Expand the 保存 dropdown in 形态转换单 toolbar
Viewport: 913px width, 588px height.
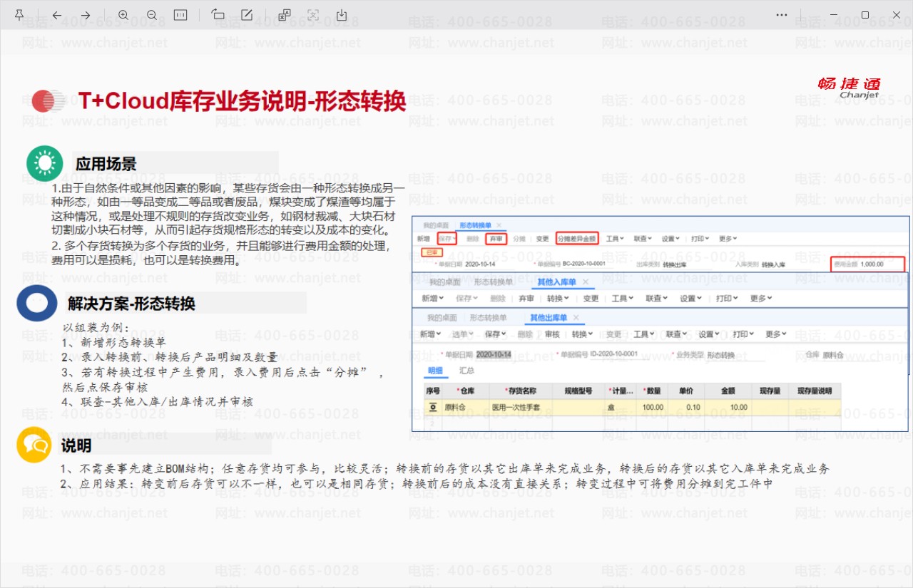pyautogui.click(x=447, y=239)
